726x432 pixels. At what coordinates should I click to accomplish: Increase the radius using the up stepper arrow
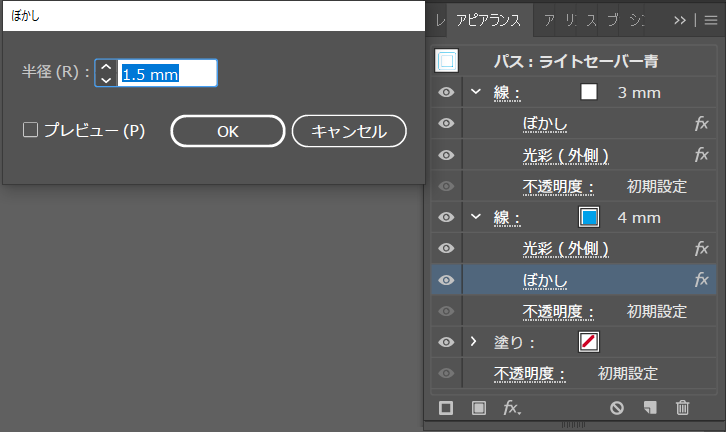coord(106,67)
